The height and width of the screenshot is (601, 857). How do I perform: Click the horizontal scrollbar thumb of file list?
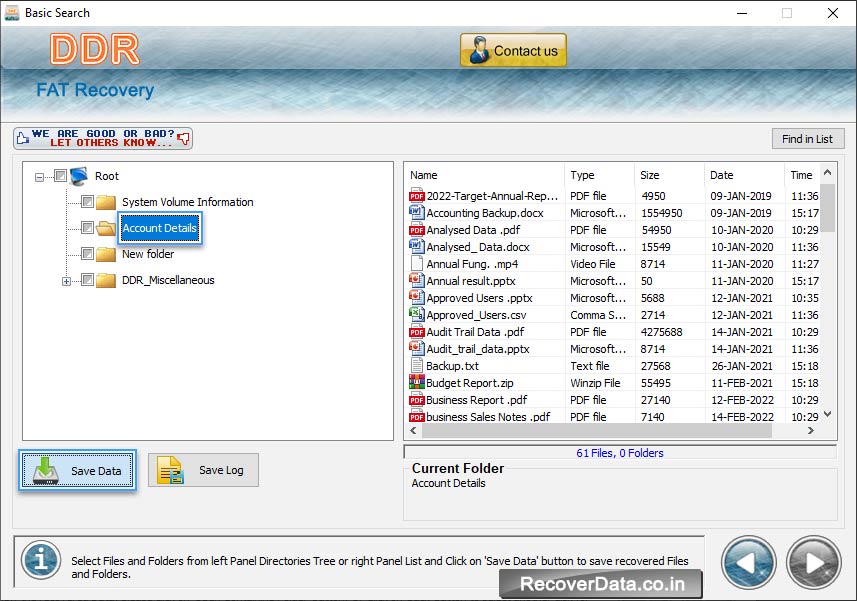[596, 431]
